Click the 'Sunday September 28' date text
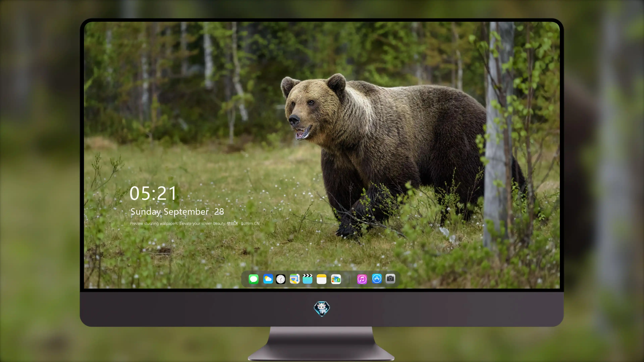Viewport: 644px width, 362px height. 177,212
